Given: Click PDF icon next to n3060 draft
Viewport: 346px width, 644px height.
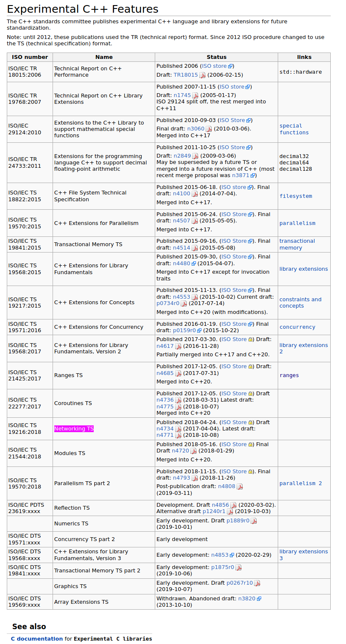Looking at the screenshot, I should pyautogui.click(x=209, y=129).
